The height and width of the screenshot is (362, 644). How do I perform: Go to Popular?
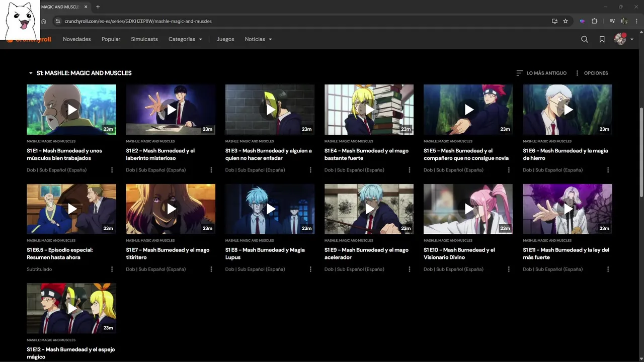[111, 39]
